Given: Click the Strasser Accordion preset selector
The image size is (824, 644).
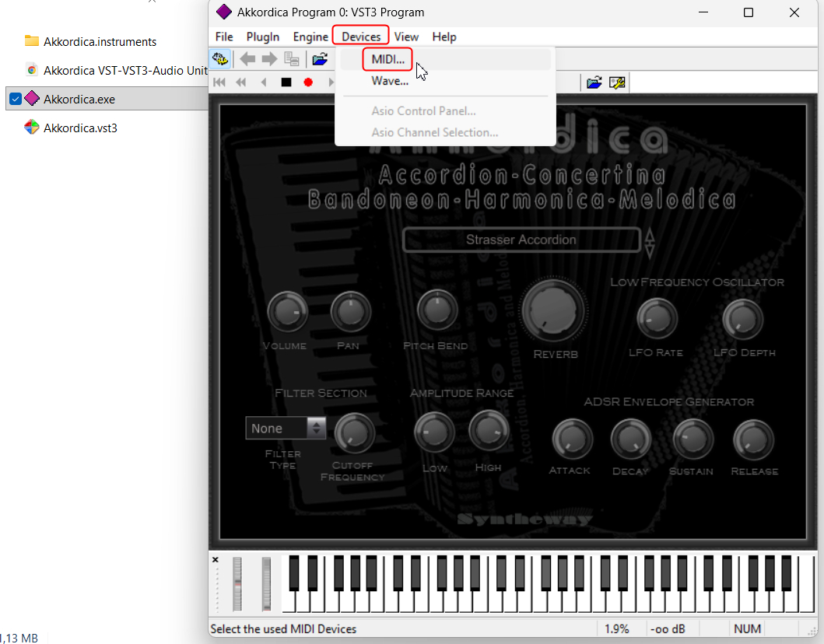Looking at the screenshot, I should 521,240.
